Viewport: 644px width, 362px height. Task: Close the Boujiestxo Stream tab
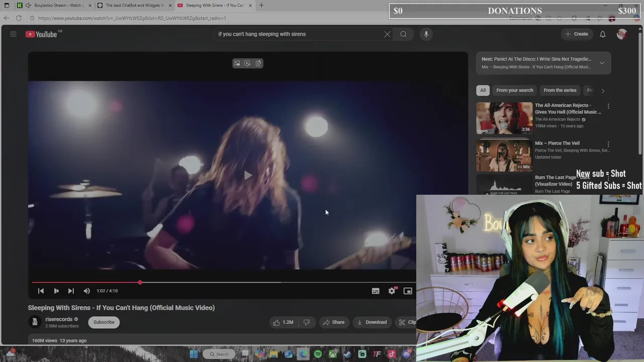pos(90,6)
